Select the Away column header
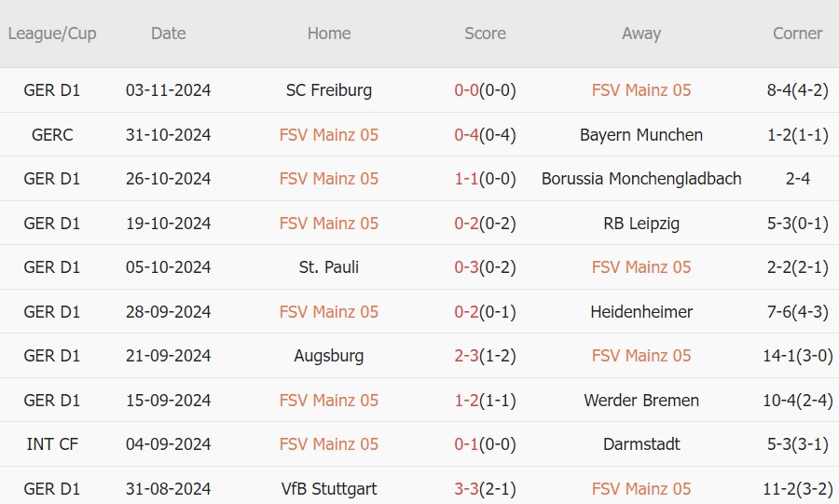The width and height of the screenshot is (839, 504). coord(641,34)
